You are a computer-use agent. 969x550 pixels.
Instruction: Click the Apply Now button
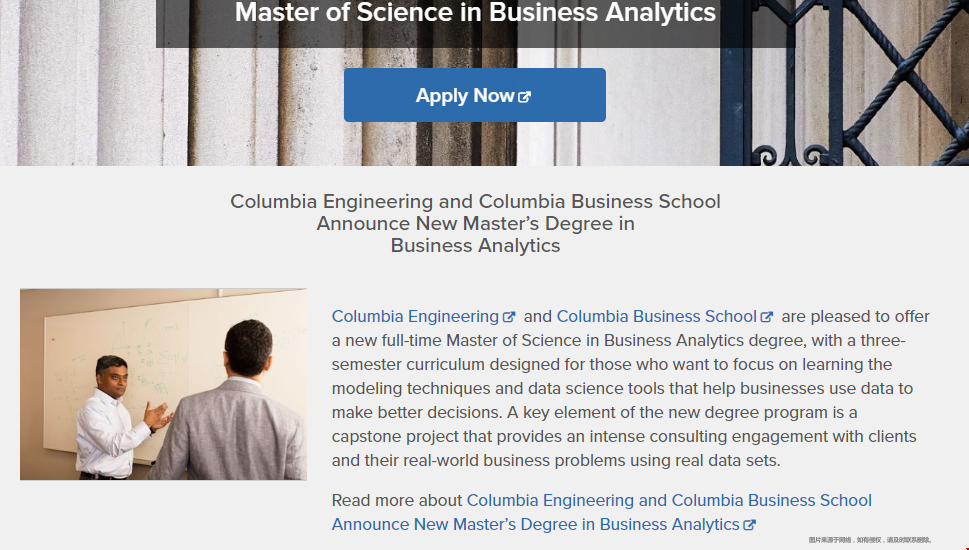pos(475,95)
